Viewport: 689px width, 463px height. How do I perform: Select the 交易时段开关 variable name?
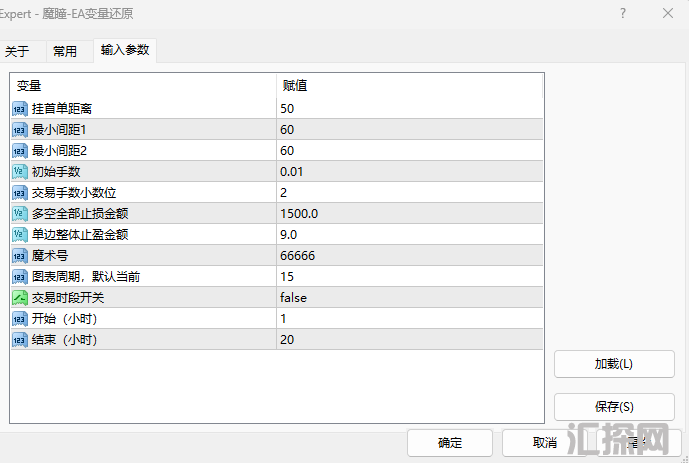(68, 297)
